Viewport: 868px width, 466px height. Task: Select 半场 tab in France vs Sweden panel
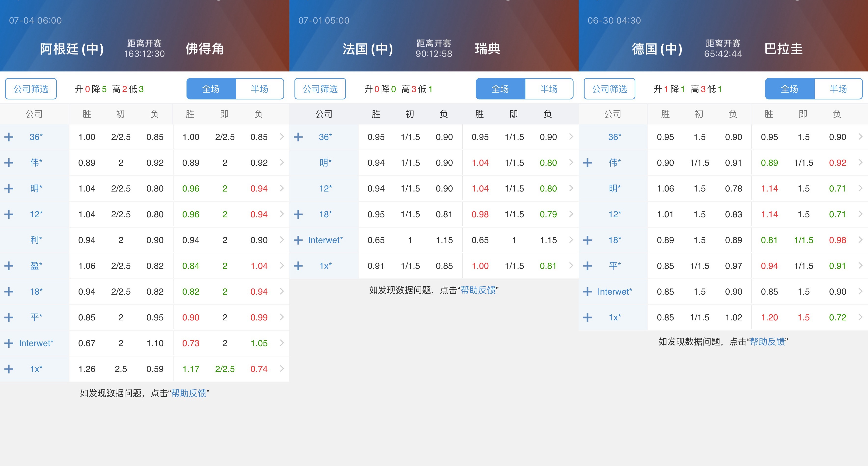549,89
